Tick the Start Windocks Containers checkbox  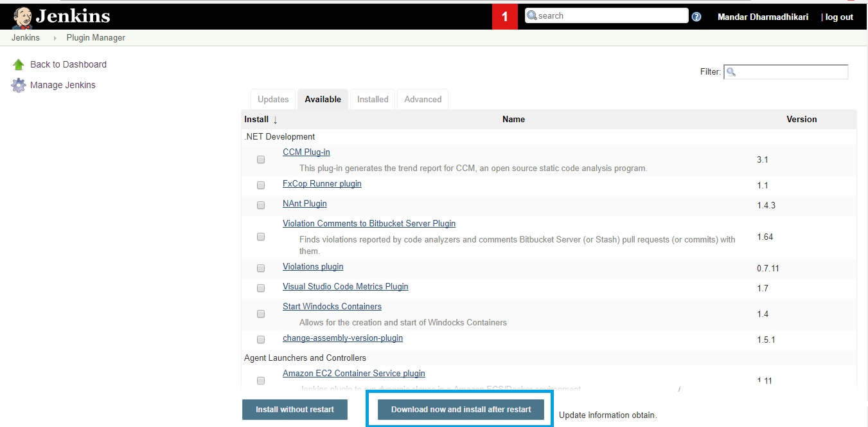[261, 314]
